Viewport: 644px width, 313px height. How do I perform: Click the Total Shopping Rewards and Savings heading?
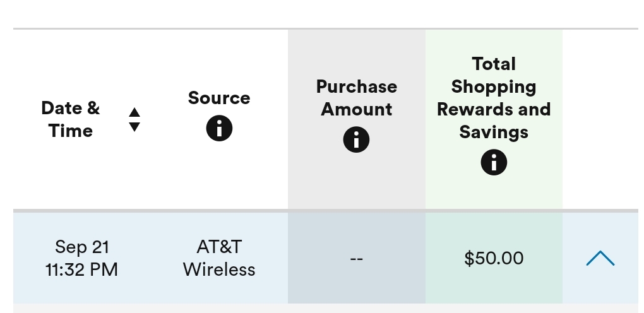494,98
